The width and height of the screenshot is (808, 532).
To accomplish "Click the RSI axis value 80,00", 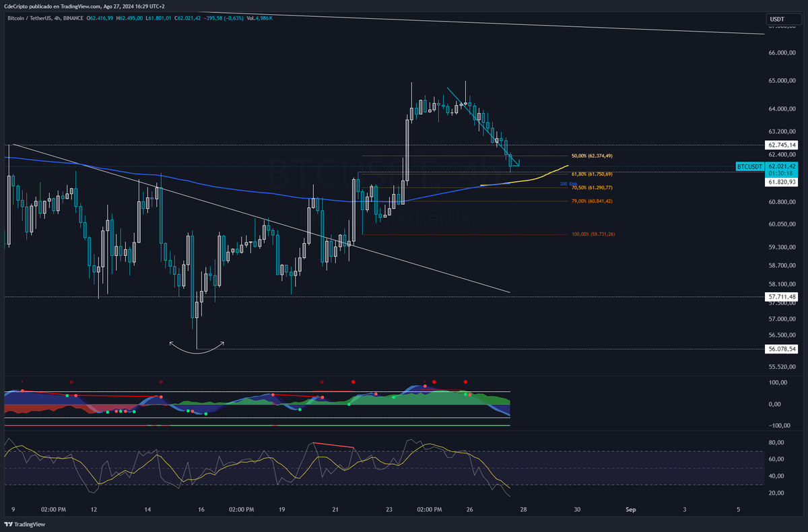I will coord(776,442).
